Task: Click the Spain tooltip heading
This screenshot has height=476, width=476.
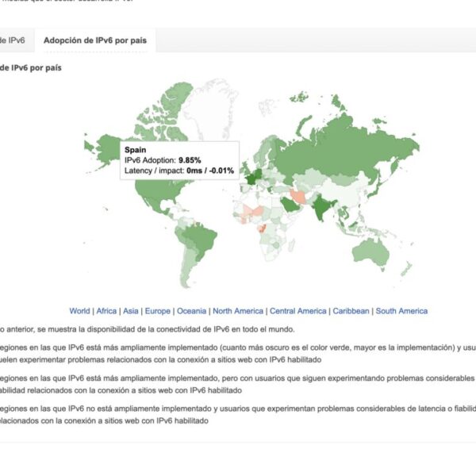Action: click(136, 150)
